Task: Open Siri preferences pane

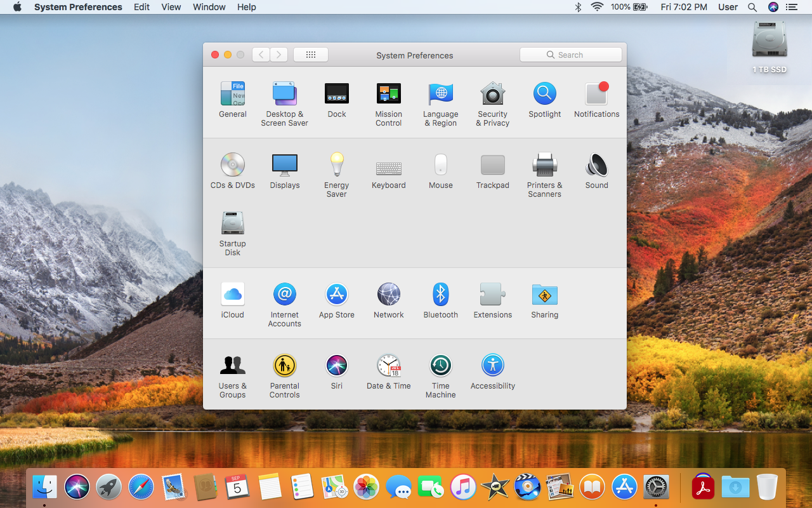Action: [x=337, y=371]
